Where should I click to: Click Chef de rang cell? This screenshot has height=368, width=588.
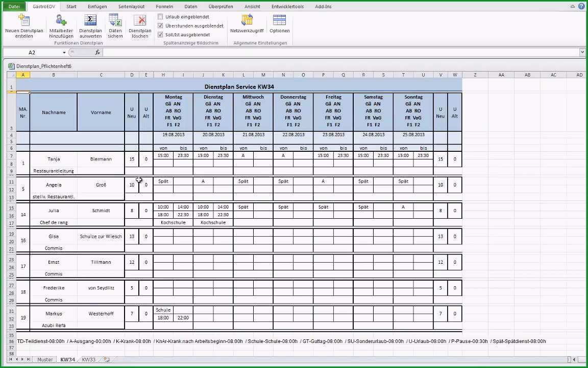click(x=54, y=222)
